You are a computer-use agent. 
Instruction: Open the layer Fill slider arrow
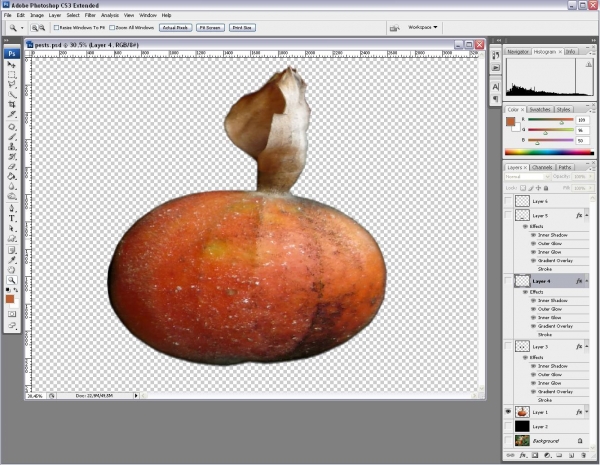click(x=590, y=188)
